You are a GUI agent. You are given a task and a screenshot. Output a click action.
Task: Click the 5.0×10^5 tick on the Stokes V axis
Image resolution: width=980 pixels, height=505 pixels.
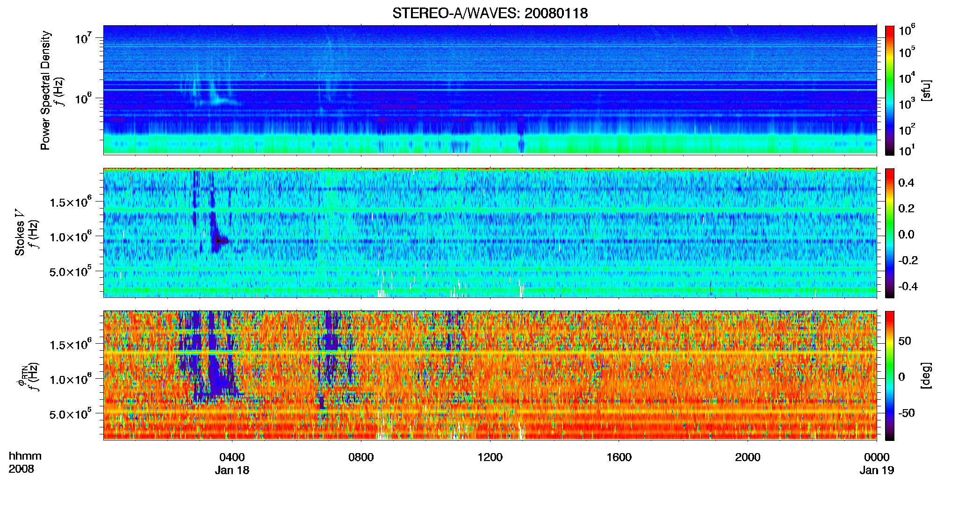(x=71, y=271)
